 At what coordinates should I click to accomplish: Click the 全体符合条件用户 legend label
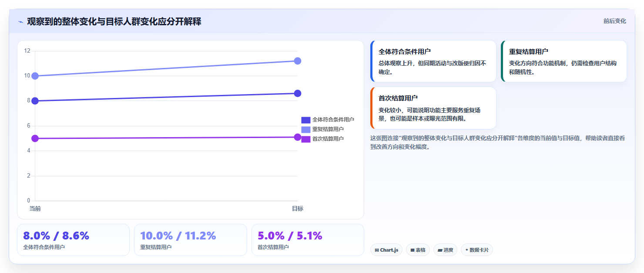tap(333, 120)
